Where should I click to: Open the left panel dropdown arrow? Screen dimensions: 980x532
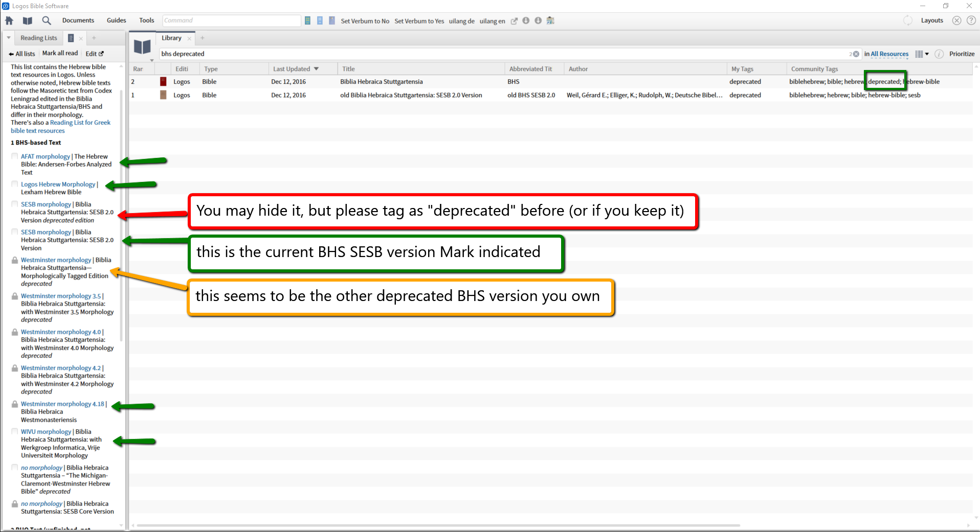tap(9, 38)
